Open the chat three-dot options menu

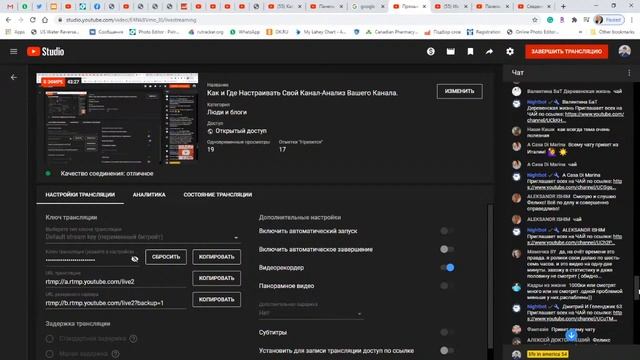(629, 73)
